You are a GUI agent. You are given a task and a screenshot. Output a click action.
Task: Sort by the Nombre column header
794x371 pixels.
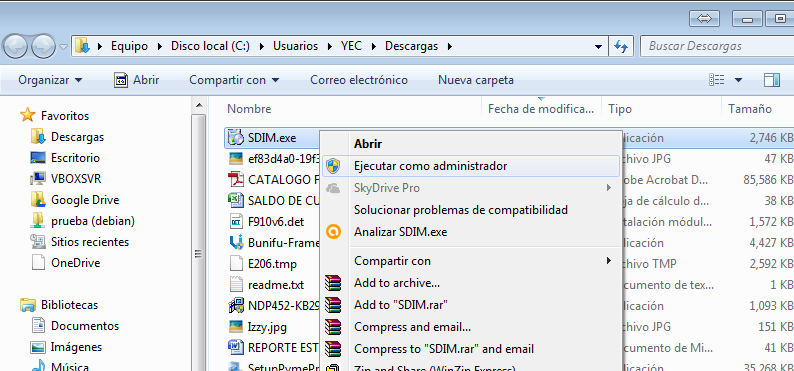pyautogui.click(x=249, y=109)
